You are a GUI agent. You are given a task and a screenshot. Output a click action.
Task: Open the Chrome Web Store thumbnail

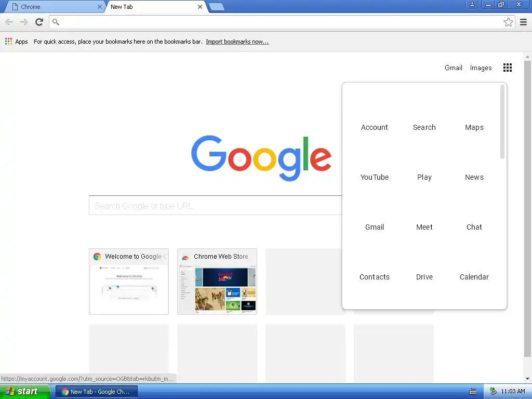tap(217, 282)
